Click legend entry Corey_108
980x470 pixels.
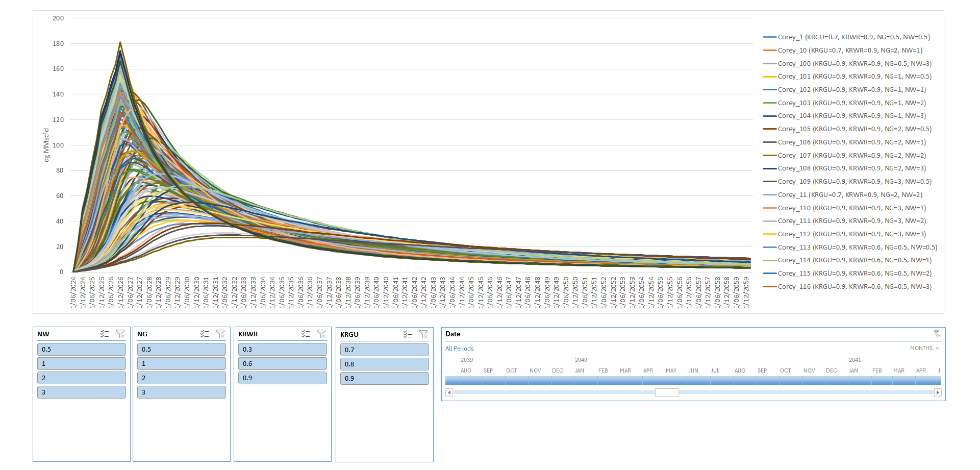(x=844, y=168)
